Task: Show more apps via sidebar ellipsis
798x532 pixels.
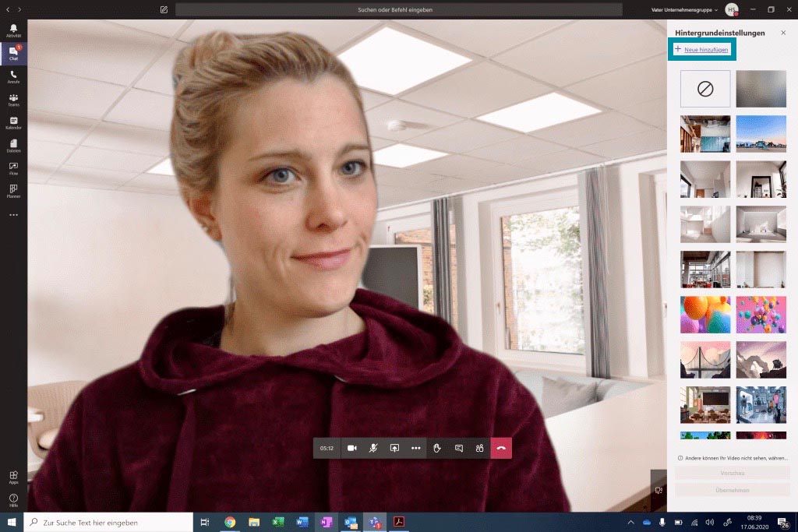Action: pos(13,215)
